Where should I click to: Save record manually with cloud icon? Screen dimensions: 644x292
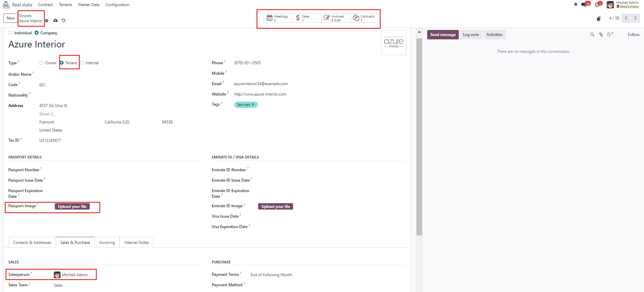coord(55,21)
